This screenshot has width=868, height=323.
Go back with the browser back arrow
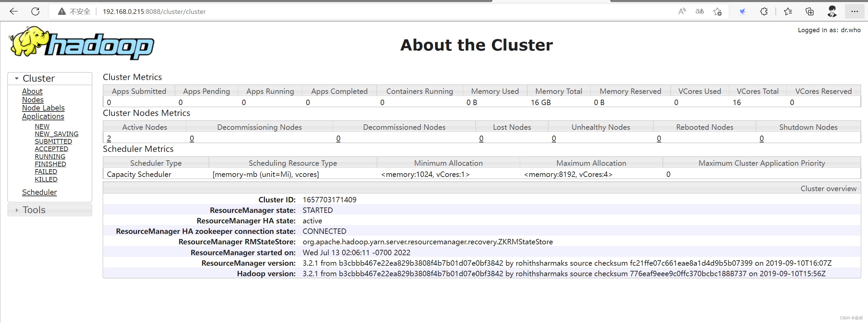tap(14, 12)
